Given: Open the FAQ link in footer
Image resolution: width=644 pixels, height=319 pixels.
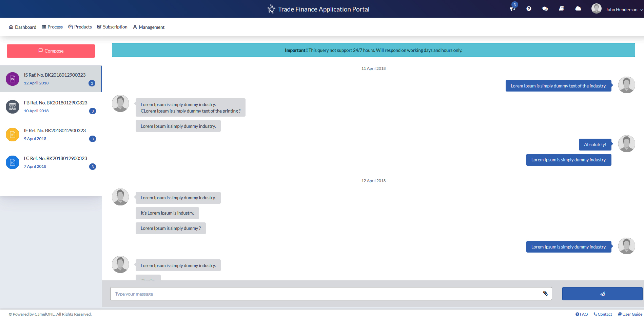Looking at the screenshot, I should click(582, 314).
